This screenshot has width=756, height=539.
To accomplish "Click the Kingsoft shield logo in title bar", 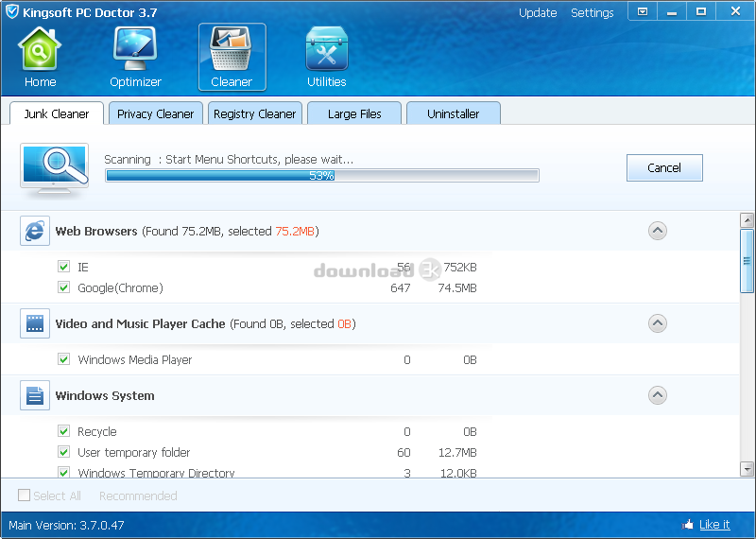I will (12, 11).
